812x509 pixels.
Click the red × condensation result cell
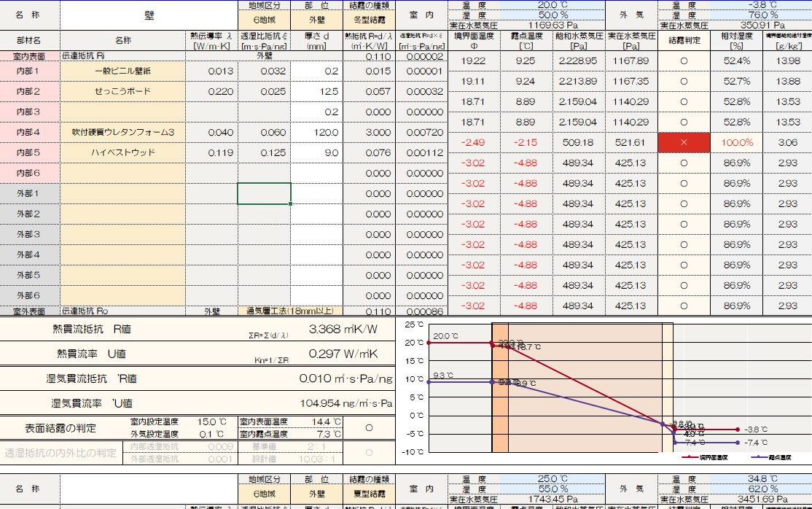683,142
